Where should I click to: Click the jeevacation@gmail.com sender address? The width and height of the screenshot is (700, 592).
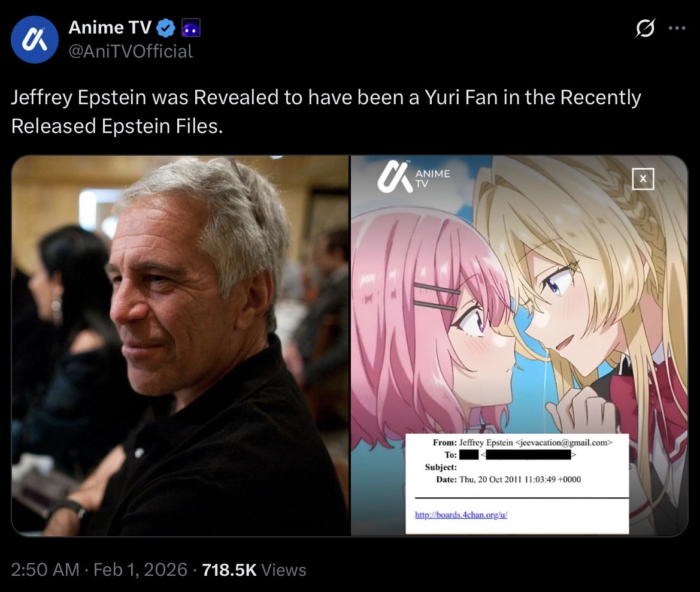pos(564,442)
